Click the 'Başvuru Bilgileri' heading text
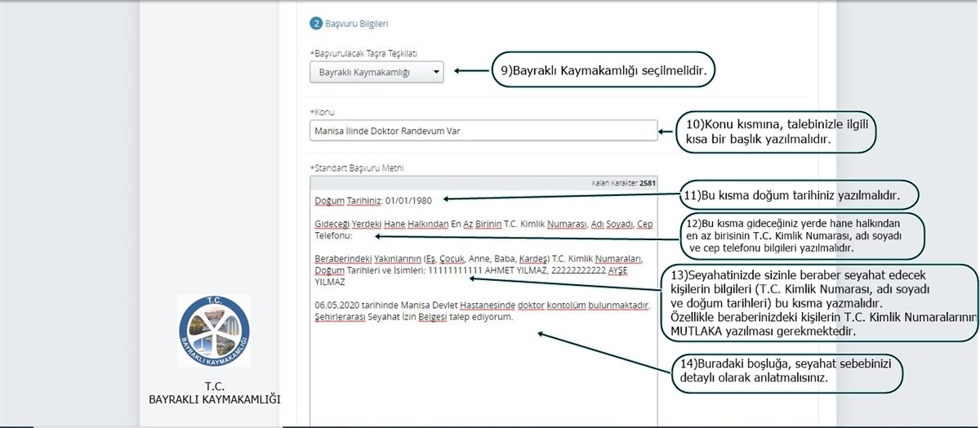The height and width of the screenshot is (428, 980). click(x=358, y=25)
